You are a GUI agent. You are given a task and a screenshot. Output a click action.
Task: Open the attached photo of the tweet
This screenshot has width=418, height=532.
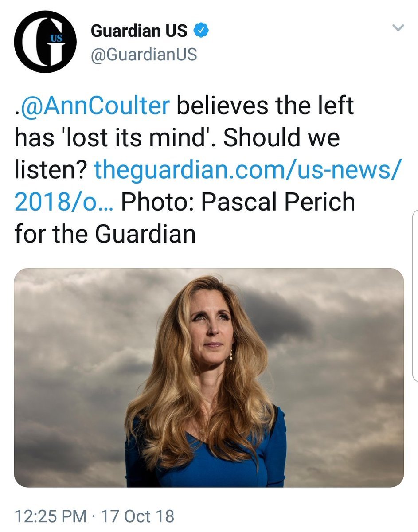click(209, 377)
